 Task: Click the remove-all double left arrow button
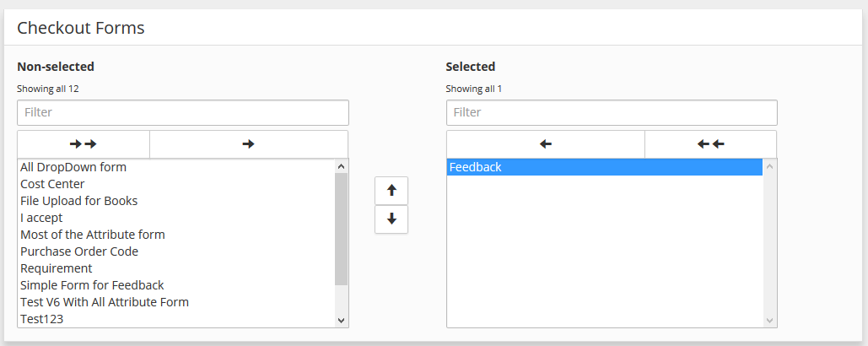(x=710, y=144)
